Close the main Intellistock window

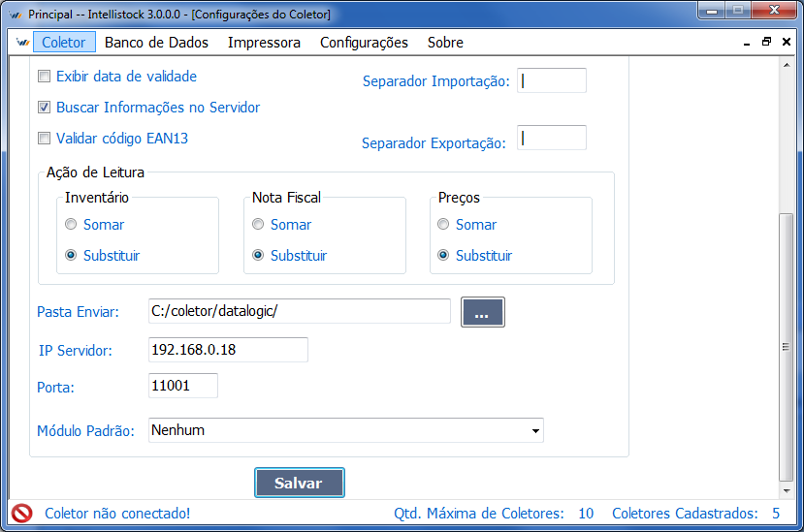tap(774, 11)
